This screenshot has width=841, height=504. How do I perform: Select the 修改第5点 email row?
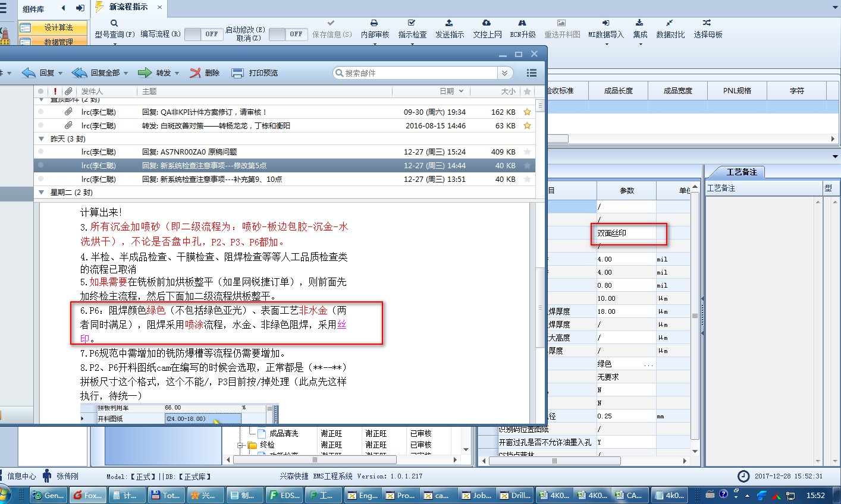pos(284,165)
